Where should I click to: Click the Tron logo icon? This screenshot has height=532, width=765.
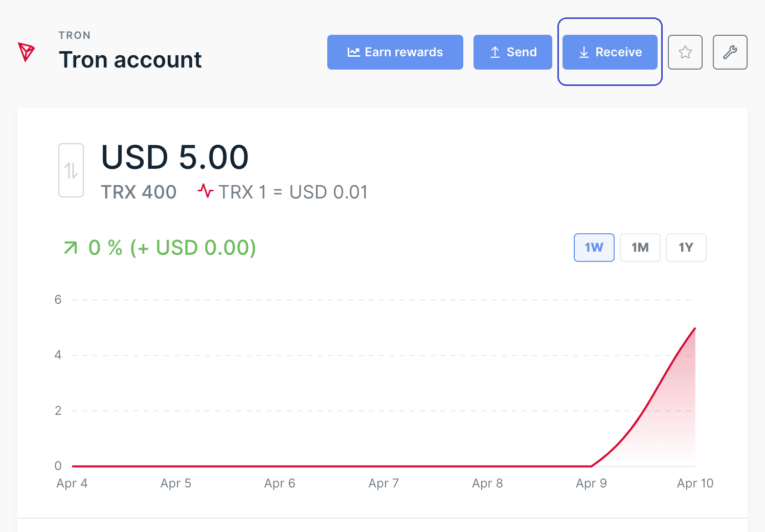[26, 52]
